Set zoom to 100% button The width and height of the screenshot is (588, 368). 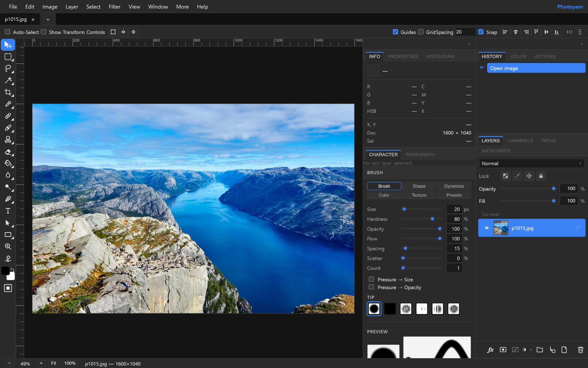coord(70,363)
